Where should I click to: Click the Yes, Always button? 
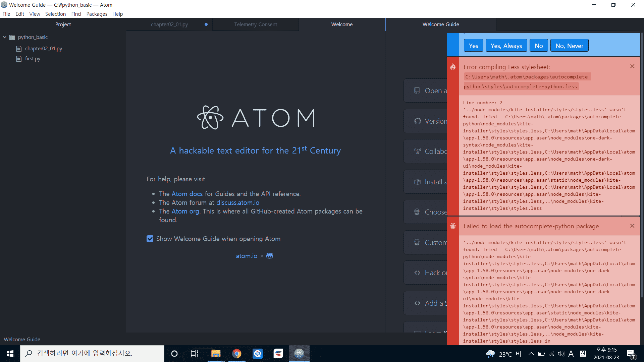[x=506, y=46]
